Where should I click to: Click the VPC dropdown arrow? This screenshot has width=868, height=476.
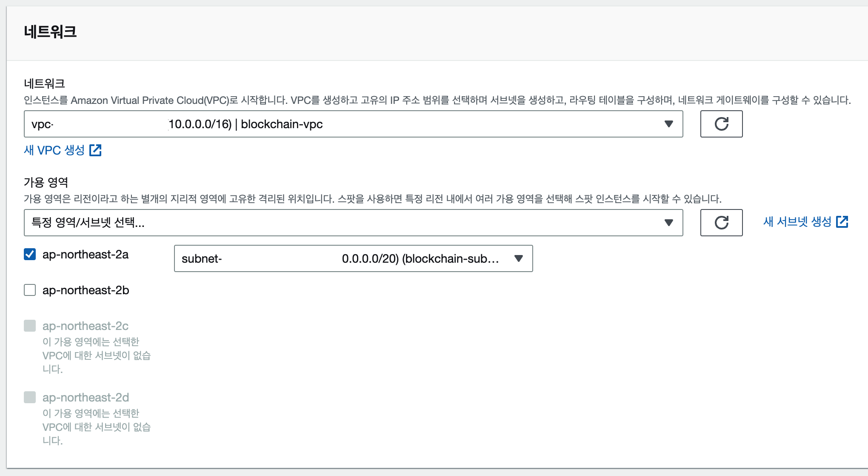pos(668,124)
